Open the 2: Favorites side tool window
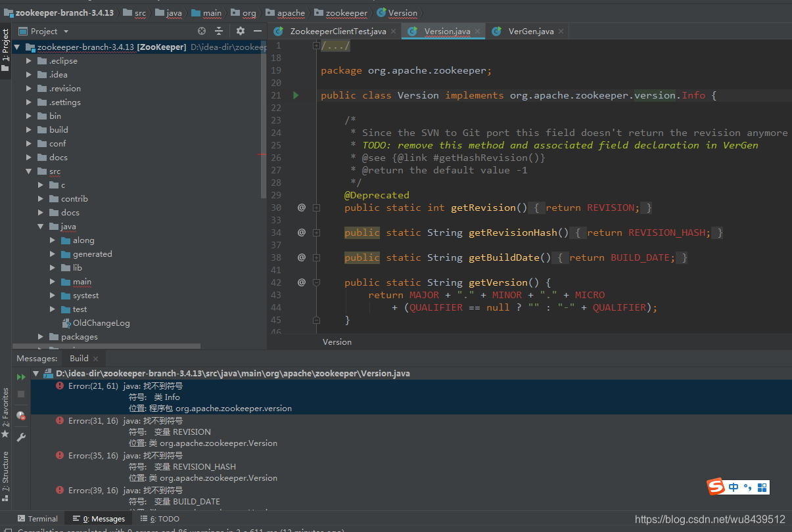The width and height of the screenshot is (792, 532). click(5, 414)
